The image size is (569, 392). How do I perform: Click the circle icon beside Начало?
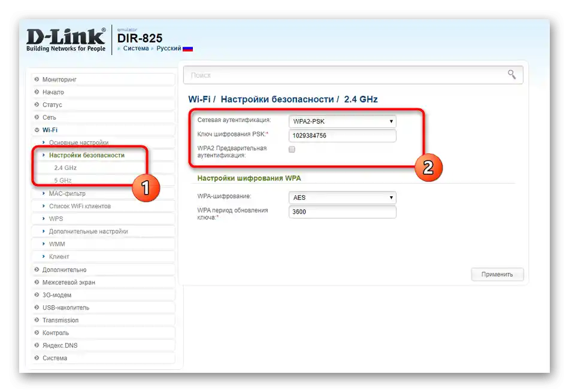click(x=37, y=92)
